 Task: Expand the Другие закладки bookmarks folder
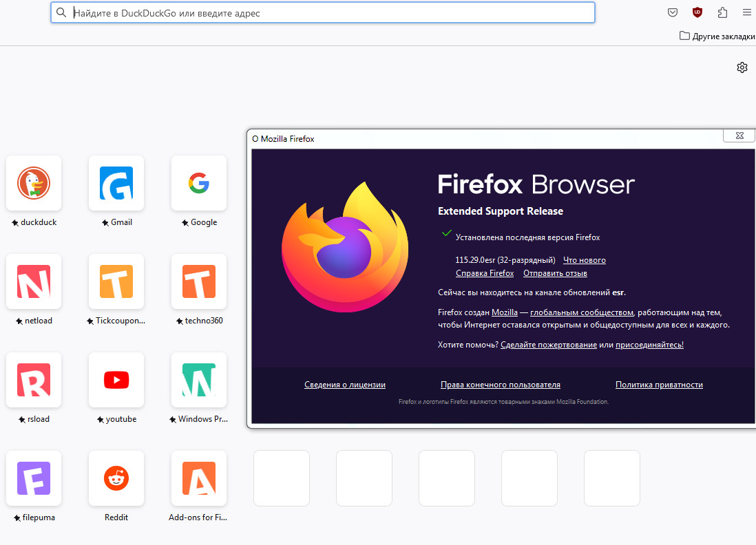(716, 36)
